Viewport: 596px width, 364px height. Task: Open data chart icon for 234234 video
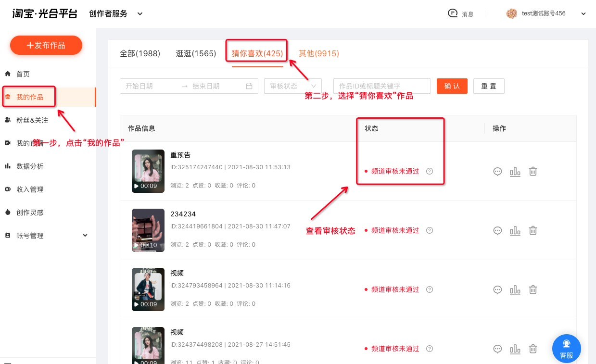point(515,231)
